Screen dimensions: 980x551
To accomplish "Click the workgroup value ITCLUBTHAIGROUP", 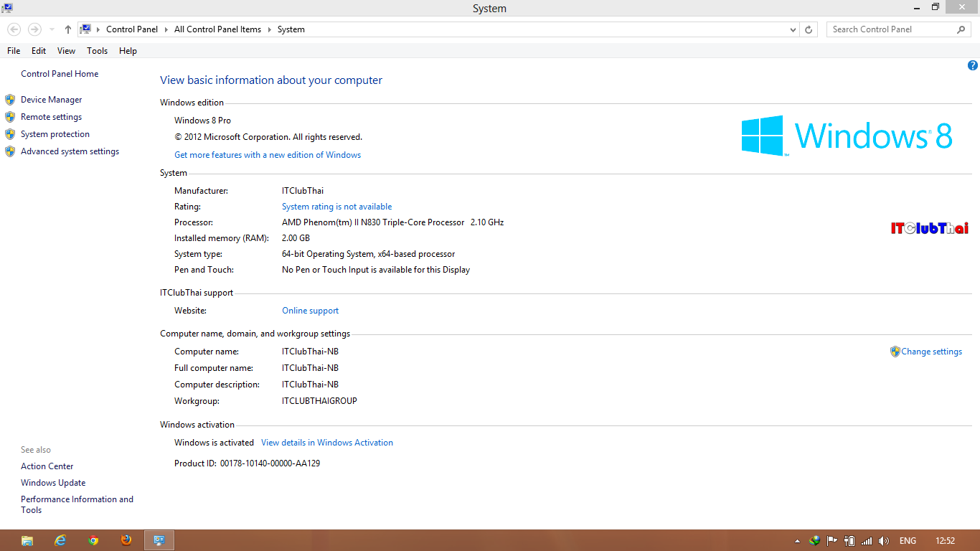I will pos(319,401).
